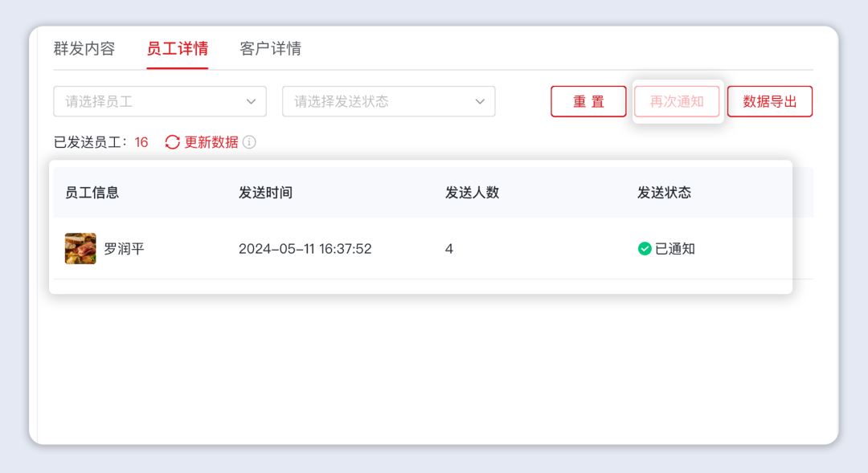The width and height of the screenshot is (868, 473).
Task: Switch to the 群发内容 tab
Action: coord(86,49)
